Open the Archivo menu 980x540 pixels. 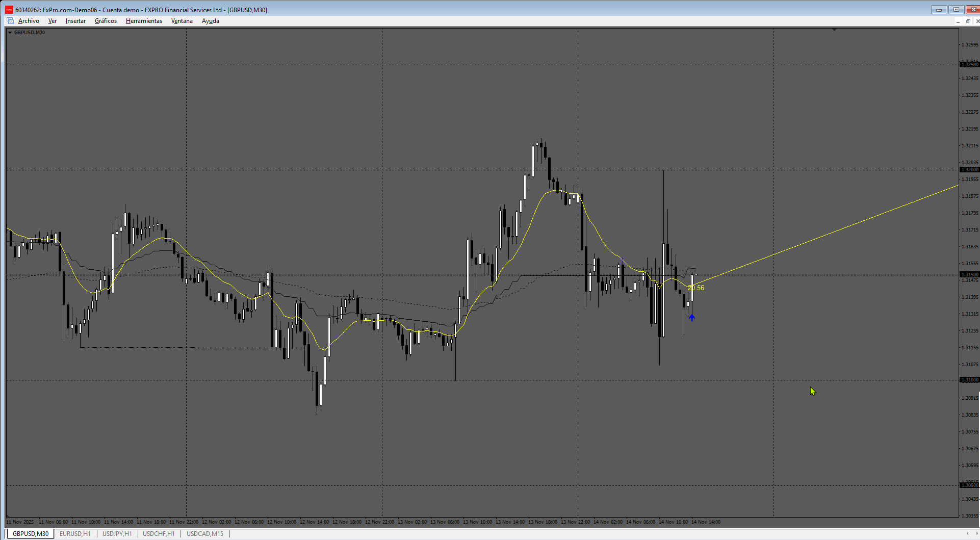29,21
